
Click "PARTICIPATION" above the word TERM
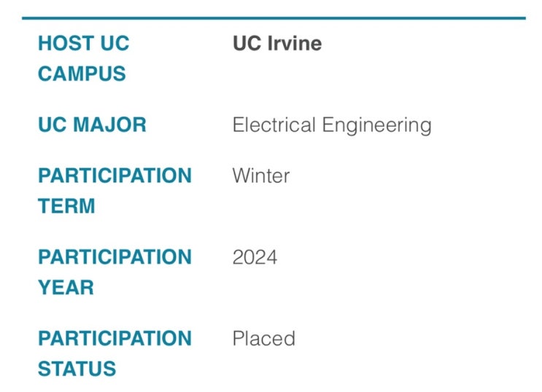115,176
